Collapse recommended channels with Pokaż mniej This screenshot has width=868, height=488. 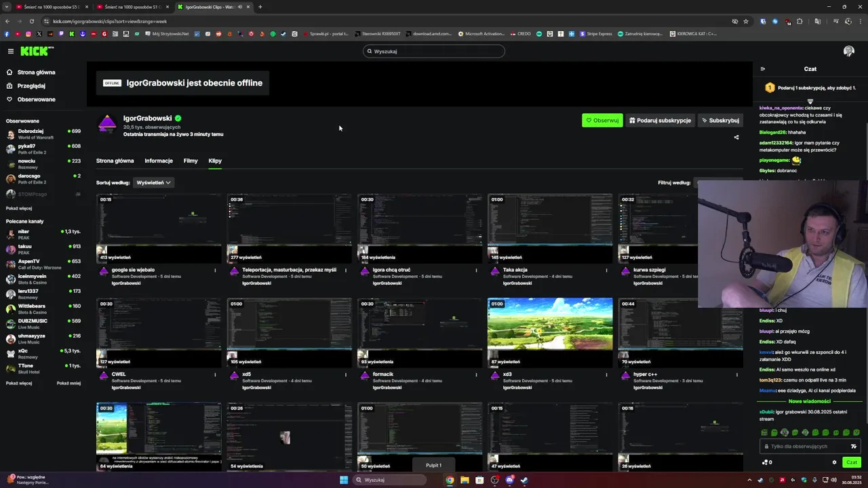pyautogui.click(x=68, y=383)
